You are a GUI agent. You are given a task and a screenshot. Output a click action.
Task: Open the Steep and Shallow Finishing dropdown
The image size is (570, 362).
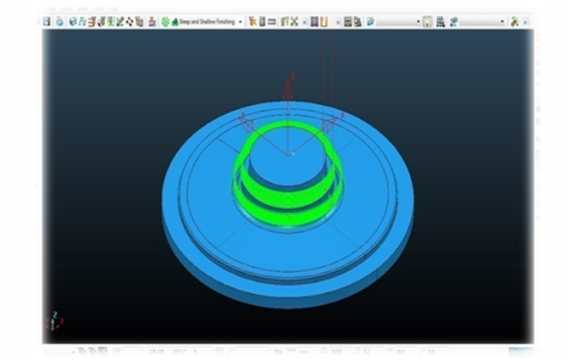(x=240, y=22)
